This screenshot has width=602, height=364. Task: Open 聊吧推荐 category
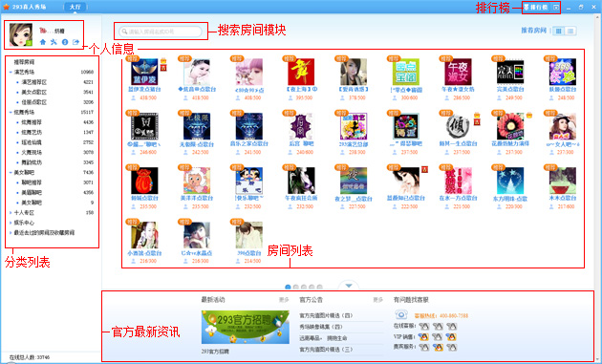point(32,182)
